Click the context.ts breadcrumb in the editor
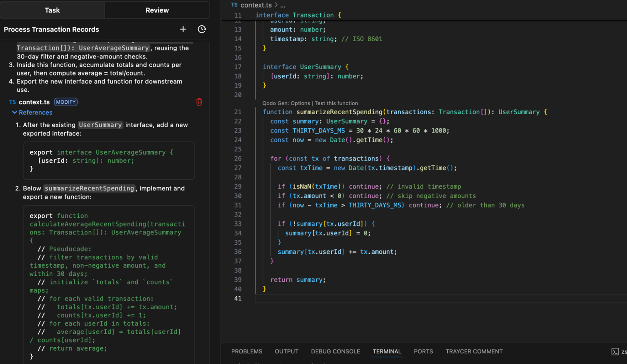This screenshot has width=627, height=364. click(256, 5)
